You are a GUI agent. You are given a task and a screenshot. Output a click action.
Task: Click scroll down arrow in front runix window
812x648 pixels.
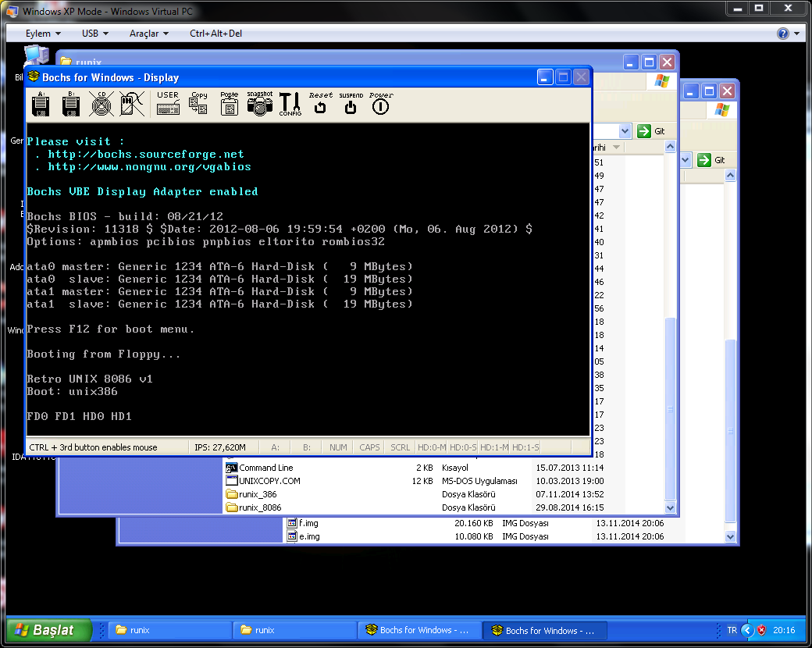(670, 507)
